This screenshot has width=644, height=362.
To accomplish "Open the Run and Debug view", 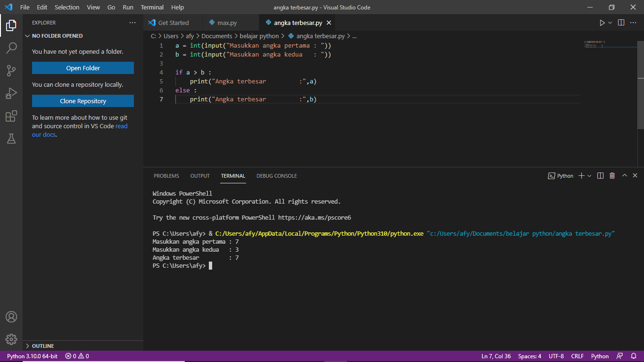I will click(11, 93).
